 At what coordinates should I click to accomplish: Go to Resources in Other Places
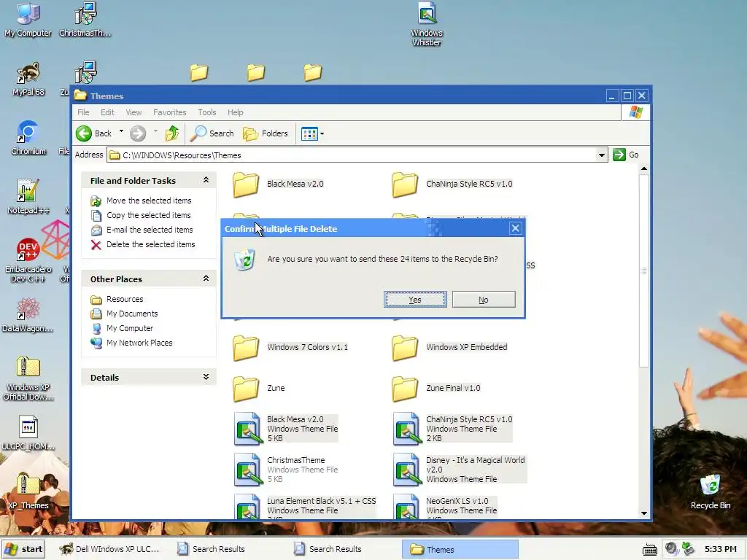(125, 299)
